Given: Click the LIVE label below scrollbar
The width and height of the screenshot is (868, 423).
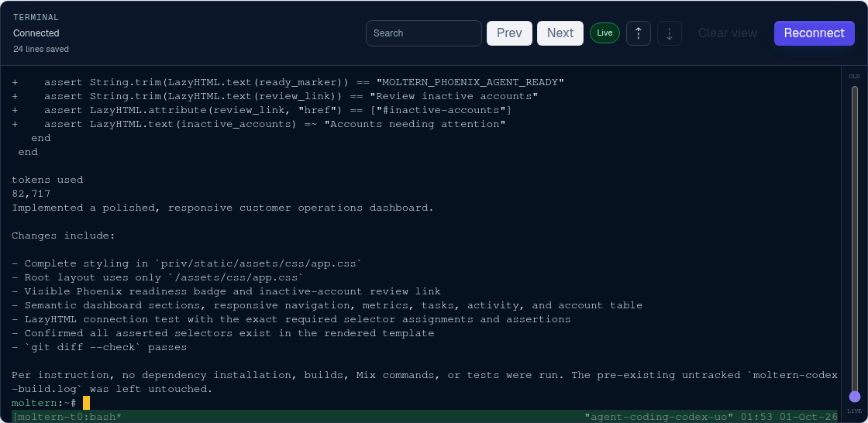Looking at the screenshot, I should [x=855, y=411].
